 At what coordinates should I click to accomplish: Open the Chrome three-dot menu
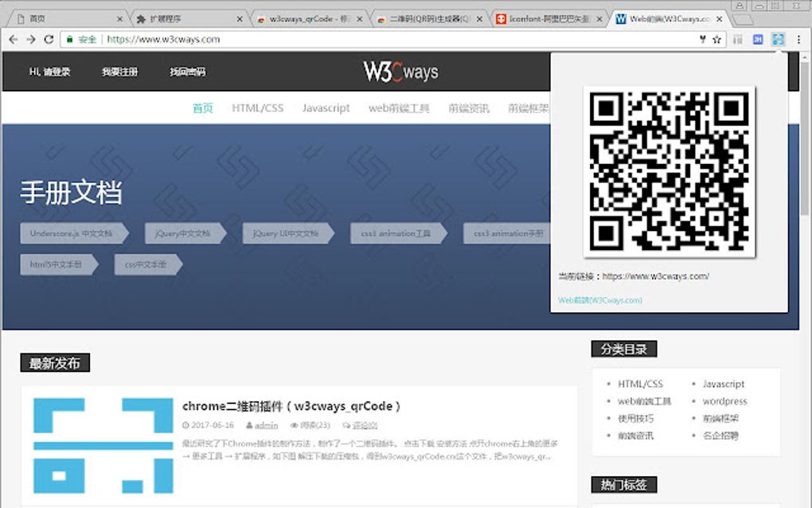[799, 39]
